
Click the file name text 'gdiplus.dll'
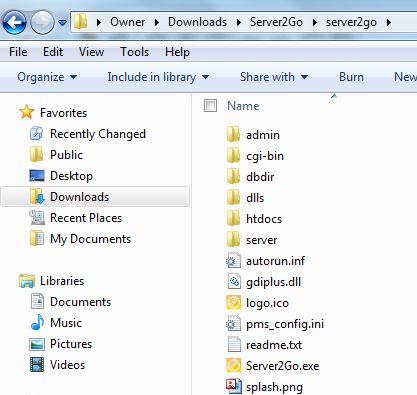[273, 282]
